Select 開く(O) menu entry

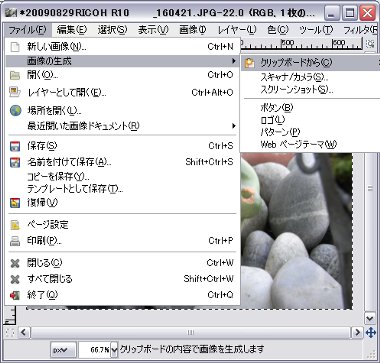(x=122, y=75)
